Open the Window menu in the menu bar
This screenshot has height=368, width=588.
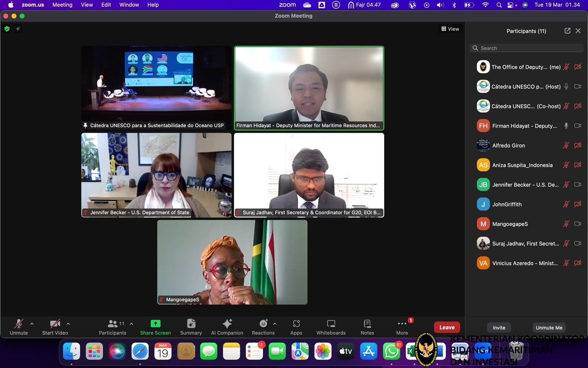pyautogui.click(x=129, y=5)
